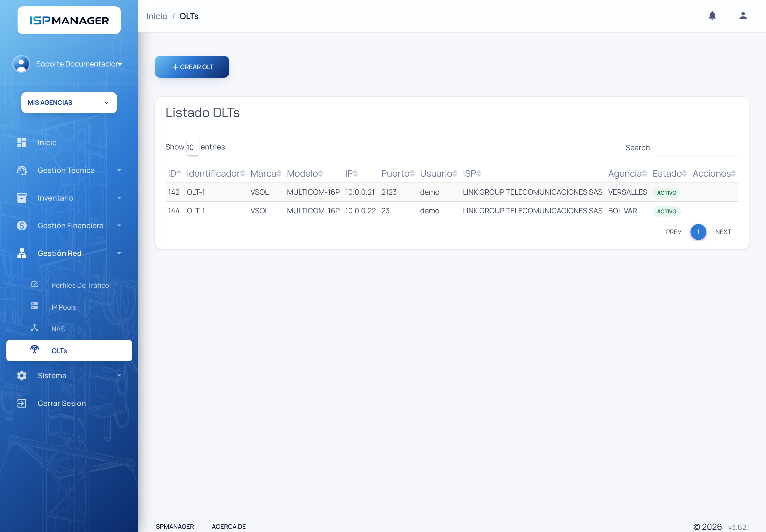Image resolution: width=766 pixels, height=532 pixels.
Task: Select the OLTs menu item
Action: [69, 351]
